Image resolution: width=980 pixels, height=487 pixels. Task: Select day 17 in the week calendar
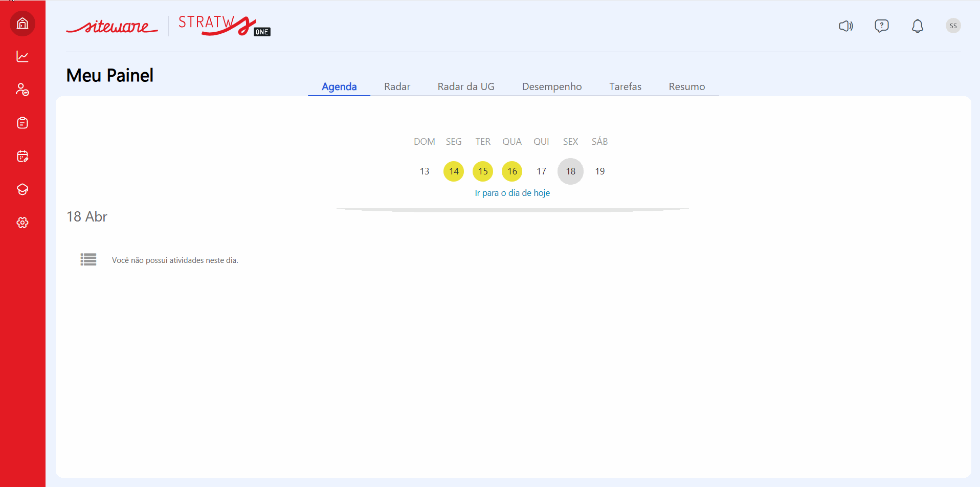542,171
